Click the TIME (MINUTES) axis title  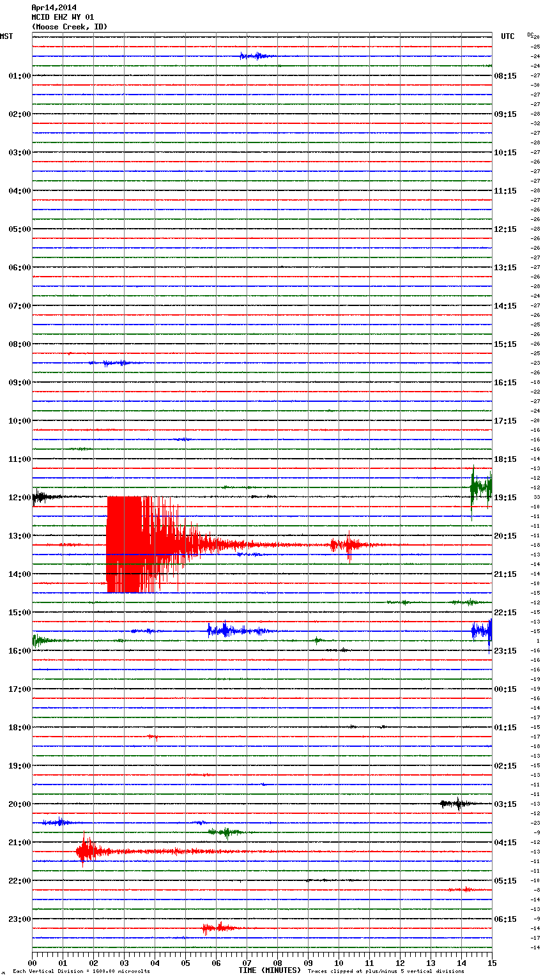coord(269,970)
